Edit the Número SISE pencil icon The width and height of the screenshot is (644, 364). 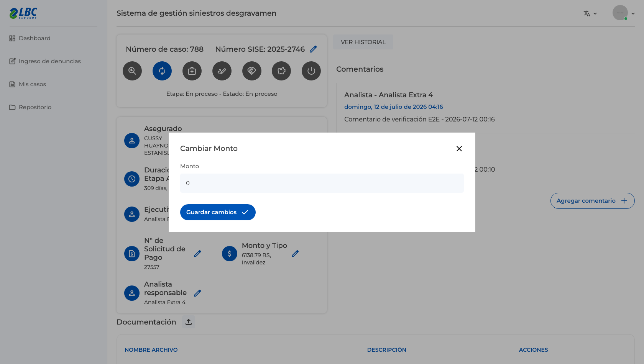(313, 49)
